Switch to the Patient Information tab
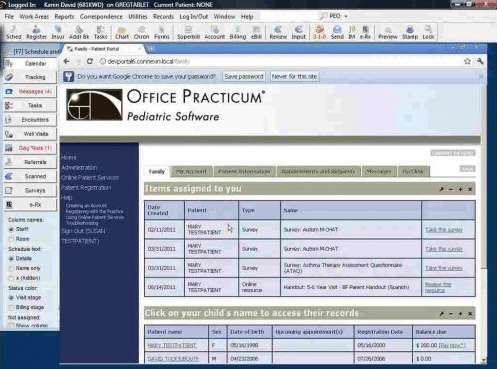 coord(244,171)
